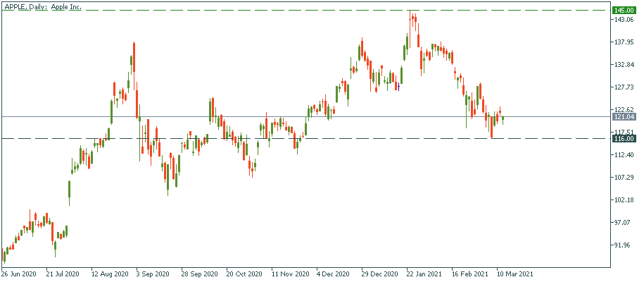The image size is (644, 282).
Task: Click the 91.96 price axis label
Action: [x=624, y=245]
